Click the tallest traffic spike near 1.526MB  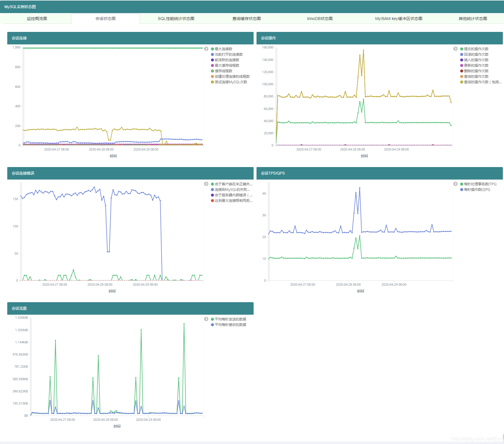click(x=184, y=324)
